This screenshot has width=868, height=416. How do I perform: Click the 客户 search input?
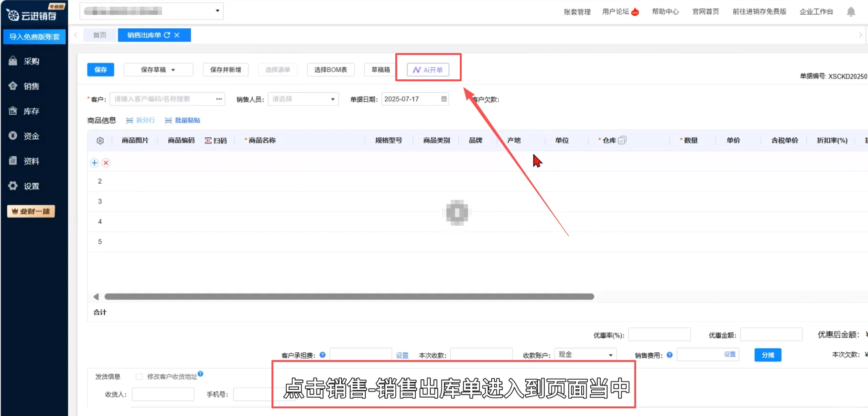coord(162,99)
